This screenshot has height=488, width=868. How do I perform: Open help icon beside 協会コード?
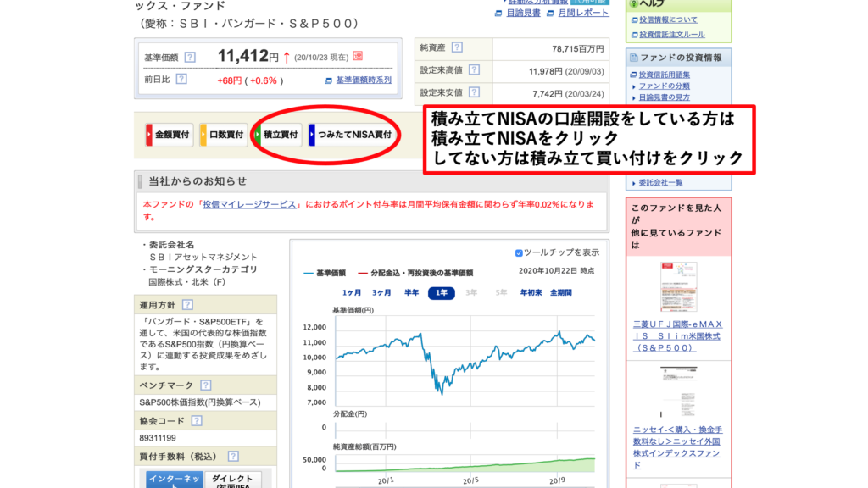[x=197, y=421]
